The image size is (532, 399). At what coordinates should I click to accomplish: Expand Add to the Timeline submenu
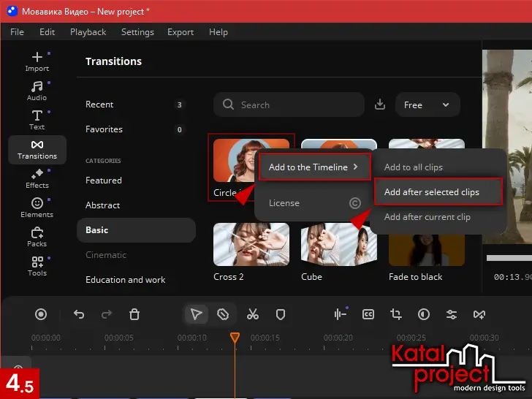tap(314, 167)
